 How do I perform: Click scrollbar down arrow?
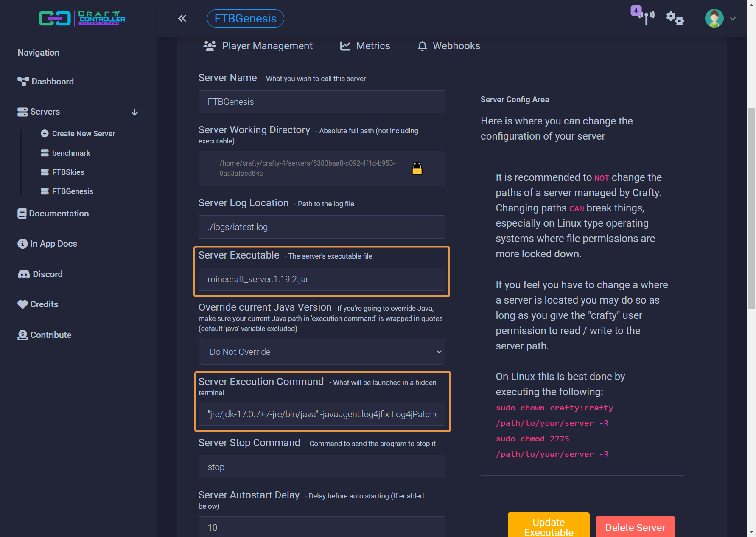(751, 532)
